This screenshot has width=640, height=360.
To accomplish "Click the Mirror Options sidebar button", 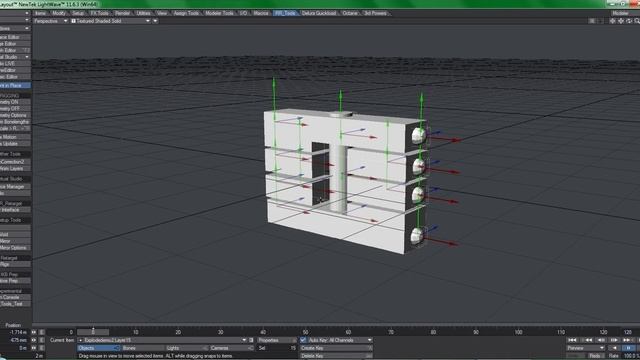I will [x=15, y=248].
